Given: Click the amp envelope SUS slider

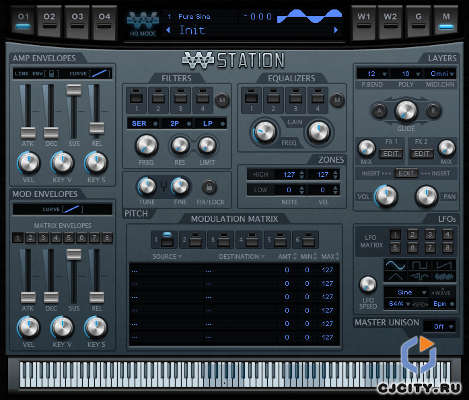Looking at the screenshot, I should [74, 90].
